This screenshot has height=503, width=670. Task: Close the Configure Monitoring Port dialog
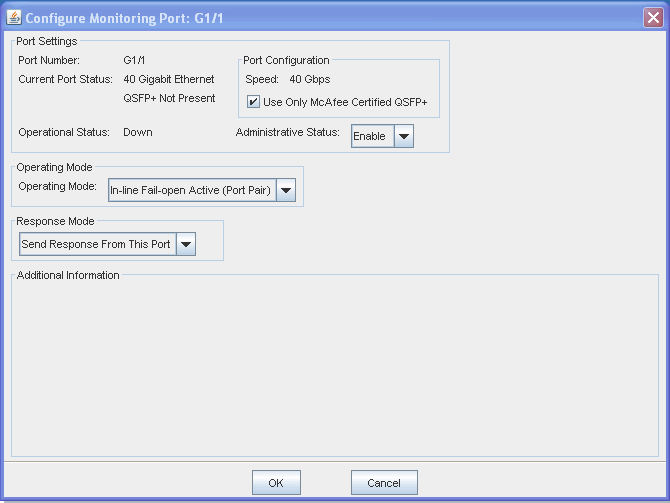pos(653,18)
